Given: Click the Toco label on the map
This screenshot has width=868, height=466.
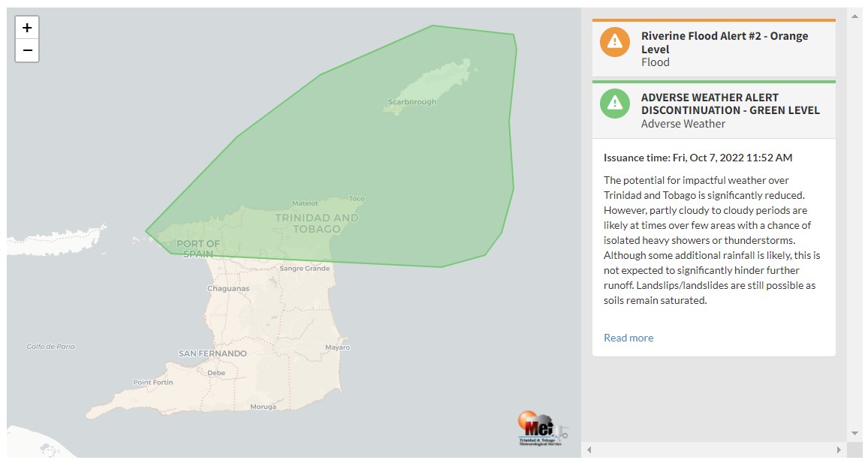Looking at the screenshot, I should click(357, 198).
